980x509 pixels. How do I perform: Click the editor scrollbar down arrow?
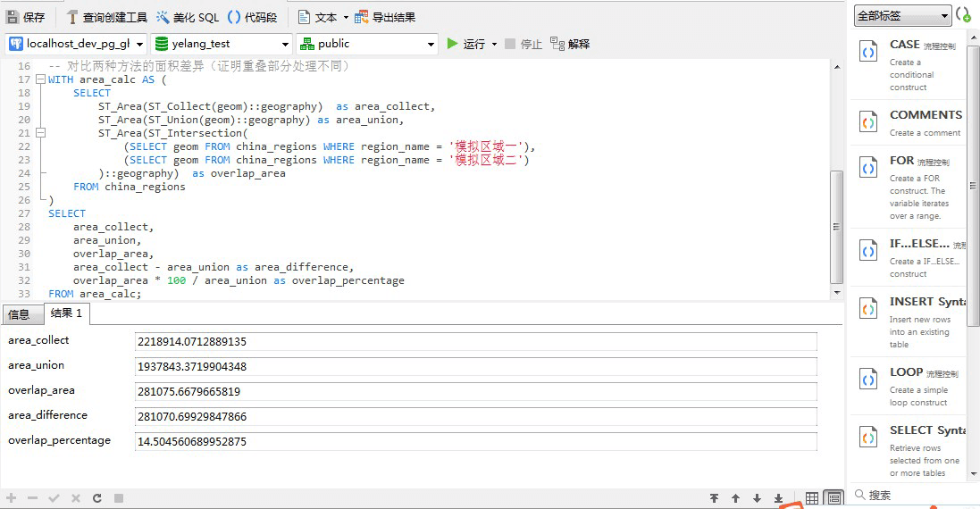click(837, 292)
